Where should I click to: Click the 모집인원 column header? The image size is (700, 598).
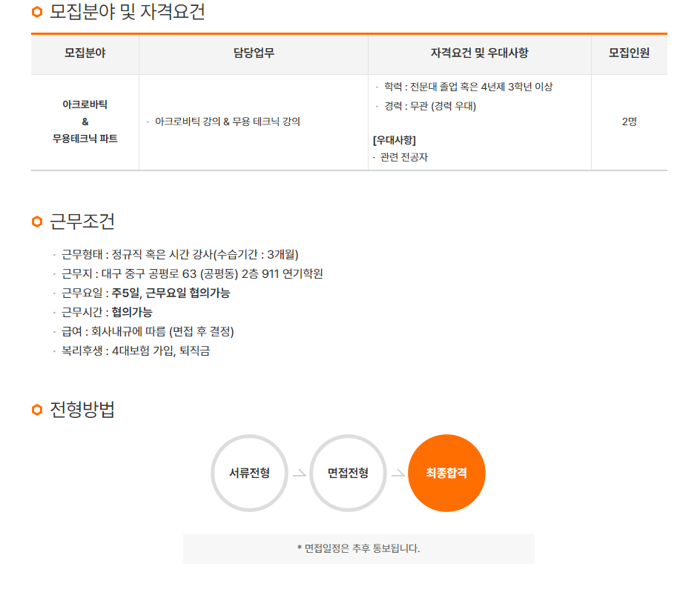[629, 53]
